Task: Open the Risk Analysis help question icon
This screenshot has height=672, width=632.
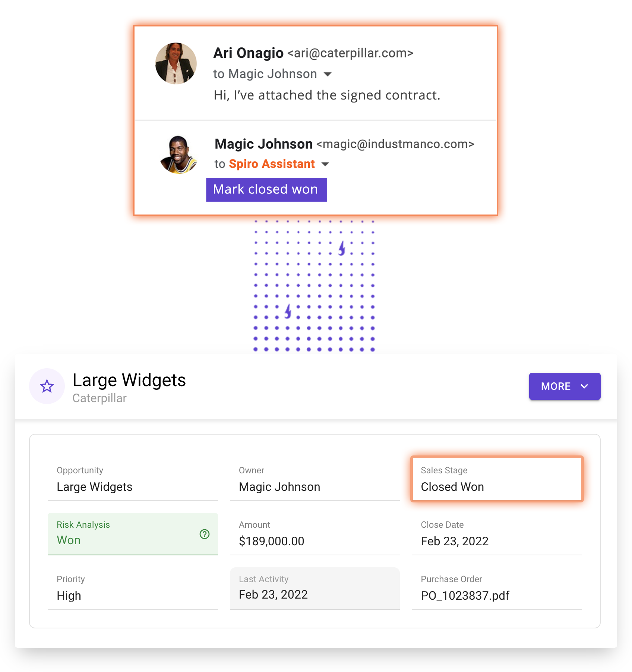Action: (x=205, y=534)
